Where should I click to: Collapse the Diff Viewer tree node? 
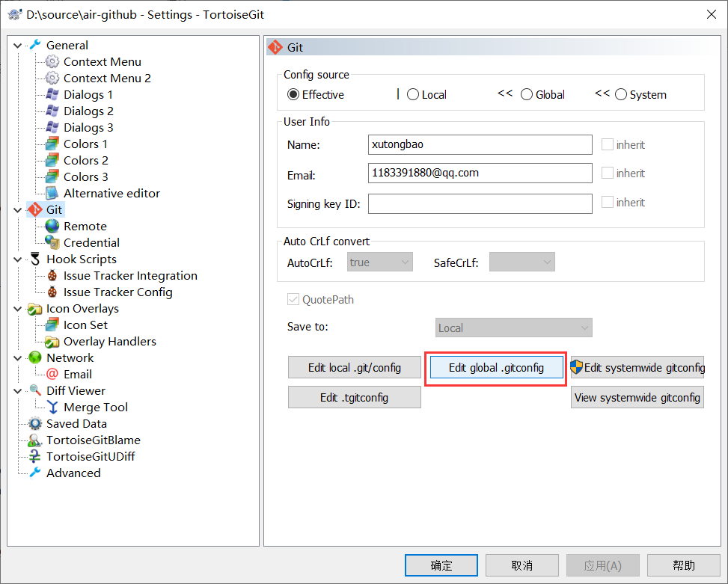click(x=18, y=391)
